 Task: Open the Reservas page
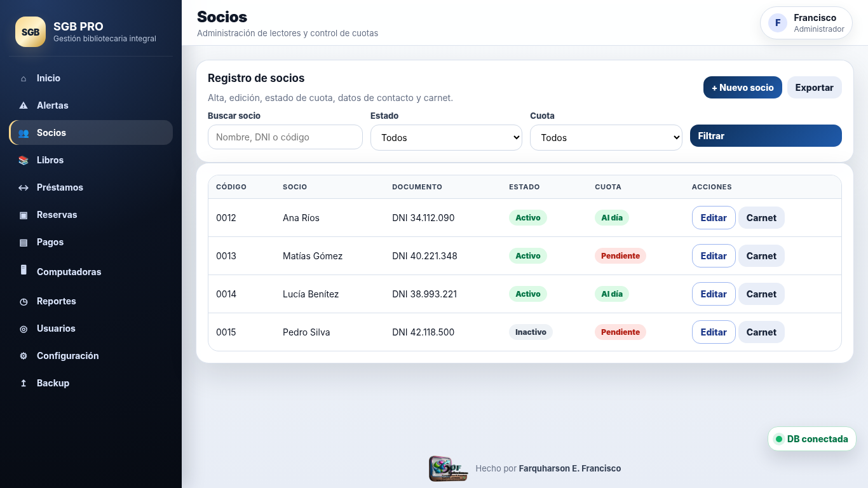click(91, 215)
